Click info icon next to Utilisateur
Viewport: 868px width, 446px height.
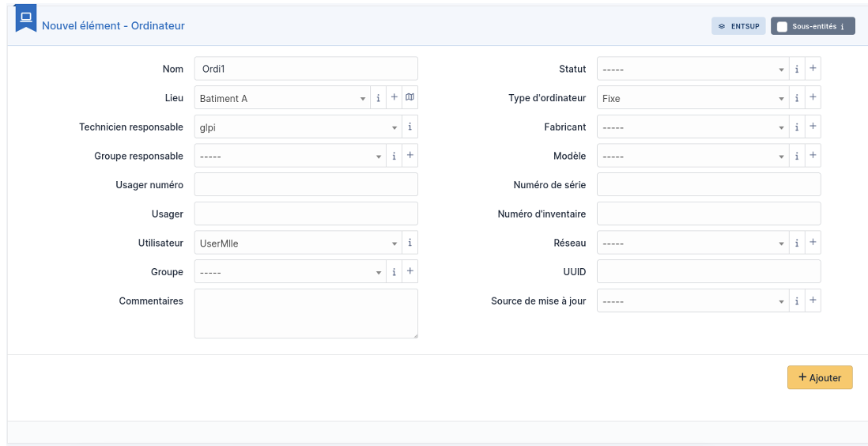tap(409, 243)
